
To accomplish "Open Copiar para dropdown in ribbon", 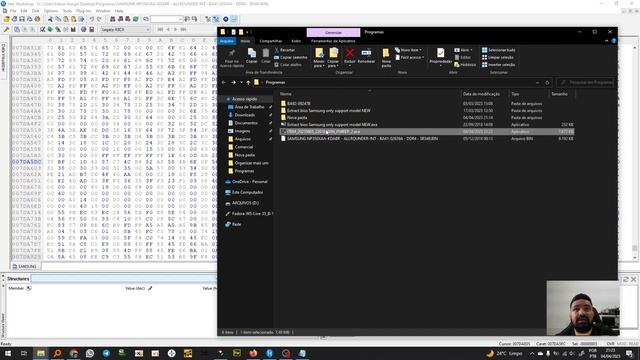I will click(333, 64).
